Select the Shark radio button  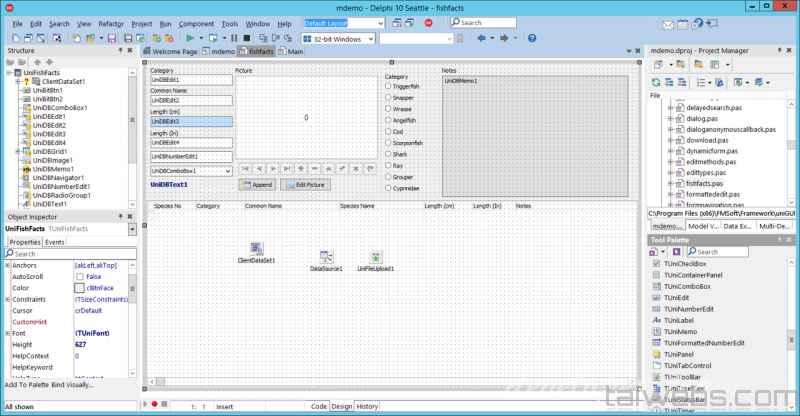coord(387,154)
